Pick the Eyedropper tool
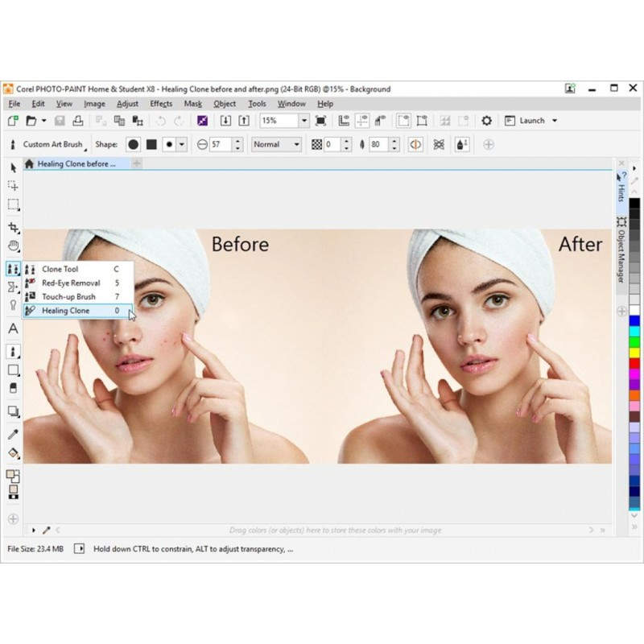Screen dimensions: 644x644 [x=13, y=434]
